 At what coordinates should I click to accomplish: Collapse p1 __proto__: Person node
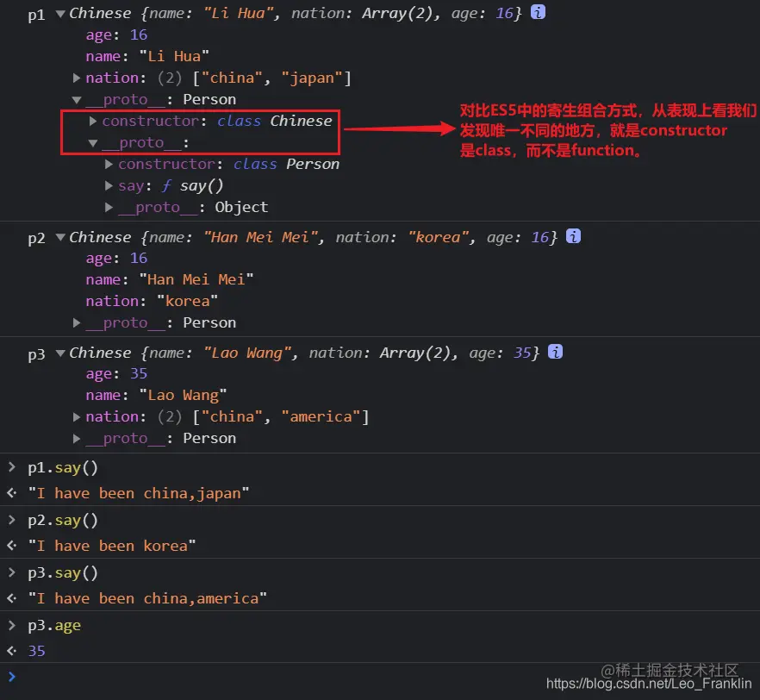tap(76, 100)
